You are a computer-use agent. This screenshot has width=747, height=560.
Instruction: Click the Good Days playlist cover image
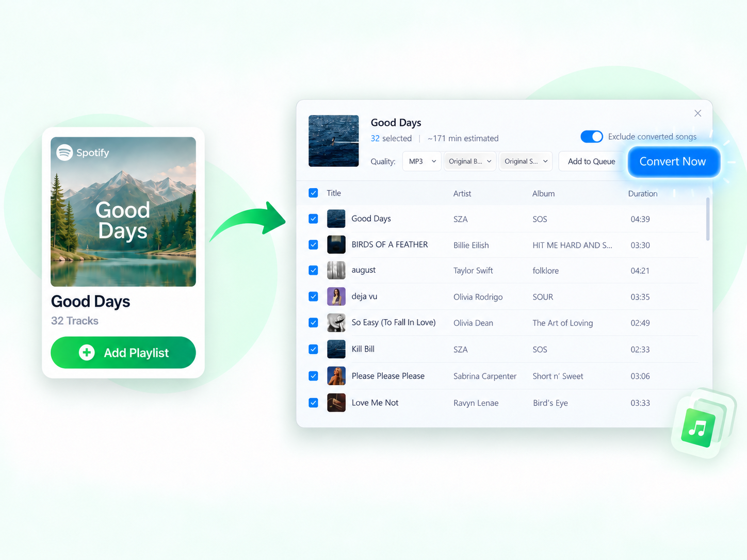tap(123, 211)
